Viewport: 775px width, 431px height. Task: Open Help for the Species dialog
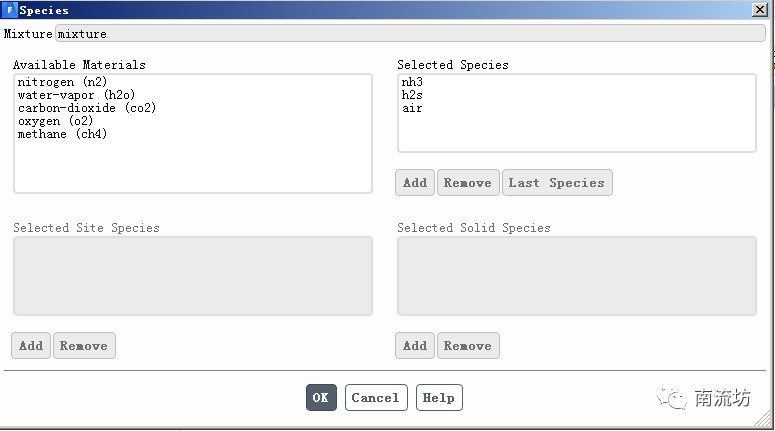[439, 398]
